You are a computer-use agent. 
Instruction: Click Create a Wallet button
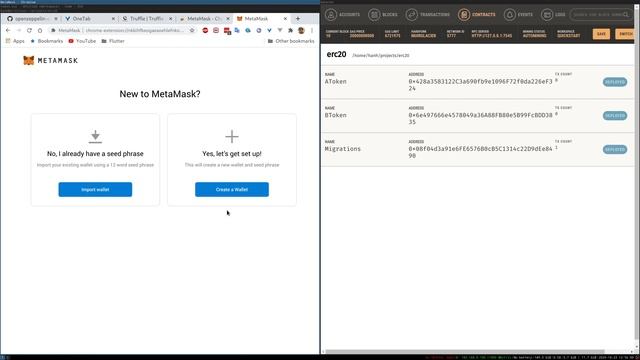(x=232, y=189)
